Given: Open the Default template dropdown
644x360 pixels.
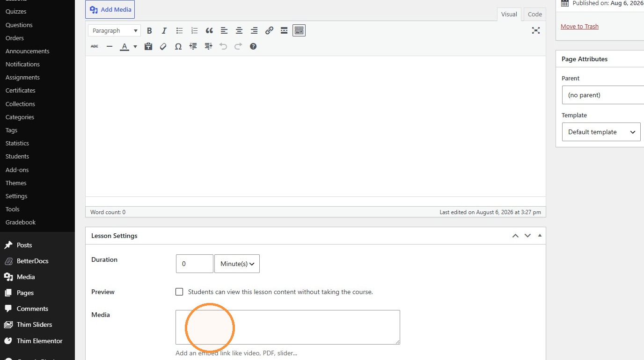Looking at the screenshot, I should point(601,132).
